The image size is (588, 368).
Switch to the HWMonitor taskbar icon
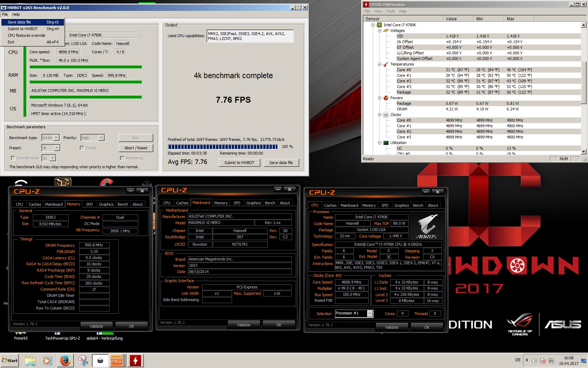click(135, 361)
